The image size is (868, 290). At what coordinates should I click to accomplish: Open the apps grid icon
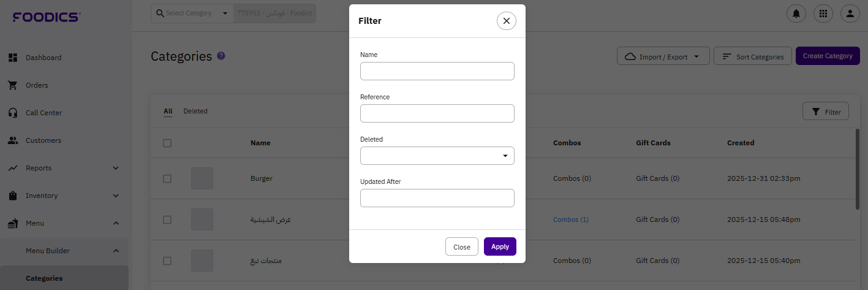click(823, 13)
